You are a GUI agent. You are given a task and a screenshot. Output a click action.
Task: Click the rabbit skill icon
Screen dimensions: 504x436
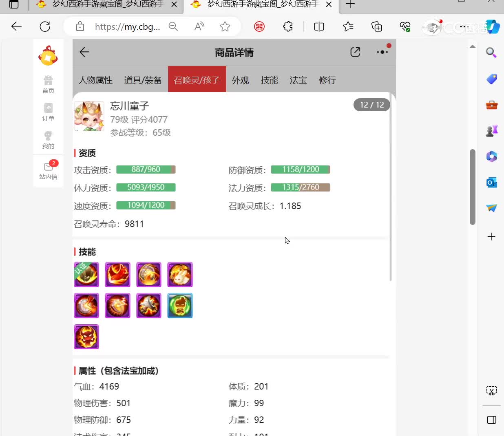point(180,275)
